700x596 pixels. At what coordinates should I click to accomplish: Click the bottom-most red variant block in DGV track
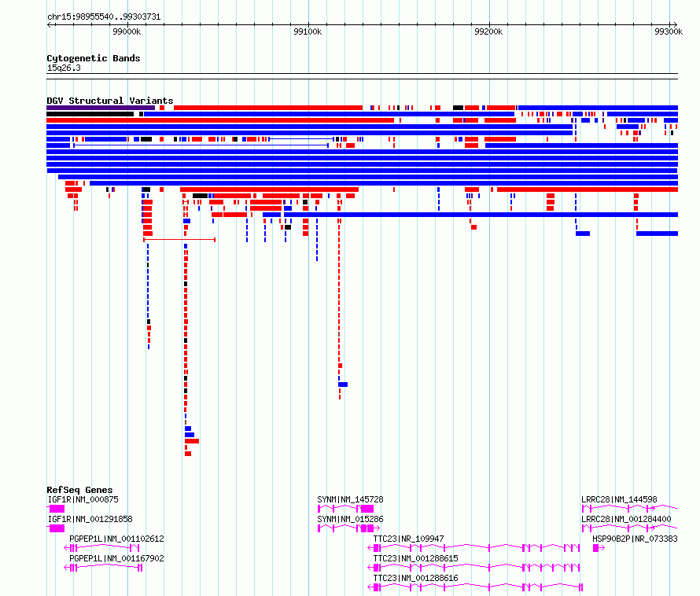tap(188, 454)
